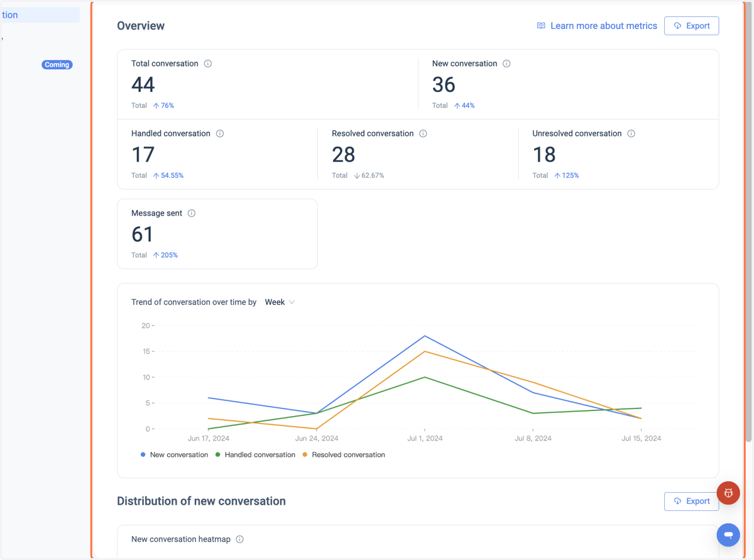Click the Jun 17, 2024 axis label
This screenshot has width=754, height=560.
(209, 438)
